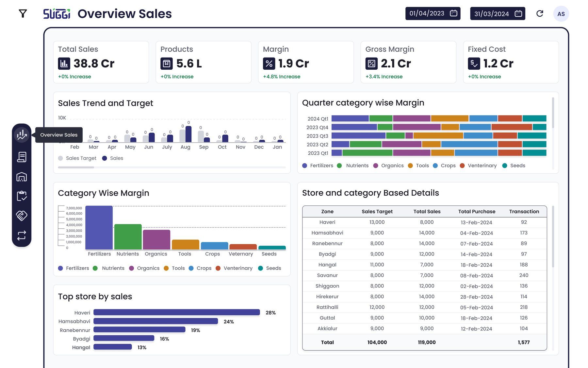Image resolution: width=588 pixels, height=368 pixels.
Task: Select Overview Sales chart icon in sidebar
Action: (x=22, y=135)
